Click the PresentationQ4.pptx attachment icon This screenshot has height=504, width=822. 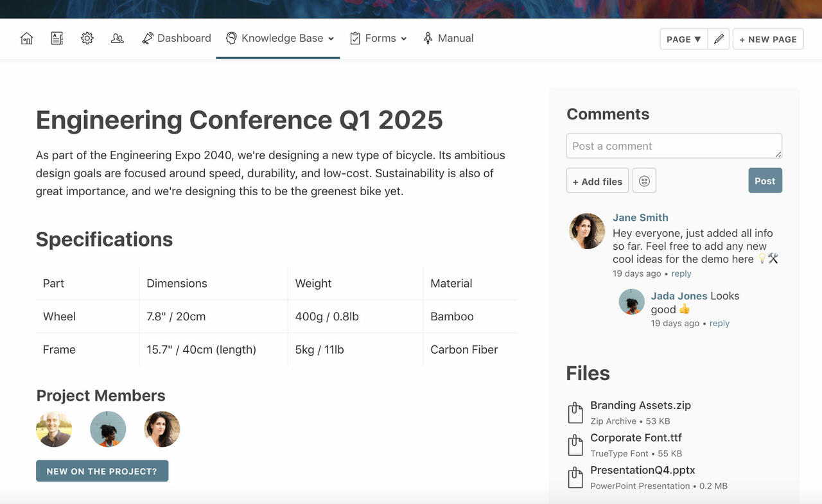pos(575,478)
